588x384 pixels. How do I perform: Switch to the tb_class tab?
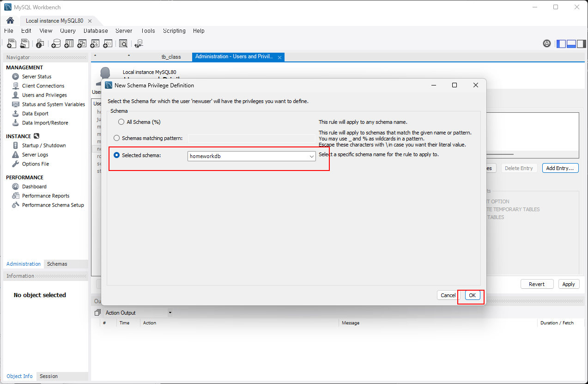[171, 57]
